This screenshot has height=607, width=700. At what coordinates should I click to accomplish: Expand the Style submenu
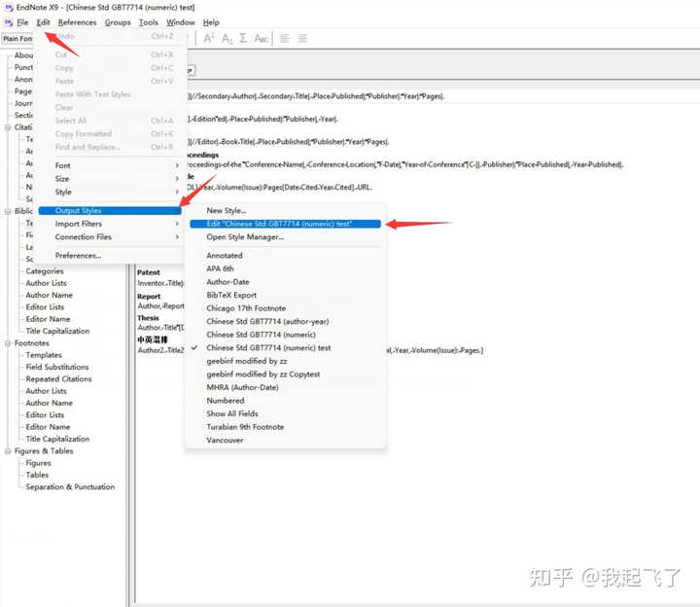(110, 192)
